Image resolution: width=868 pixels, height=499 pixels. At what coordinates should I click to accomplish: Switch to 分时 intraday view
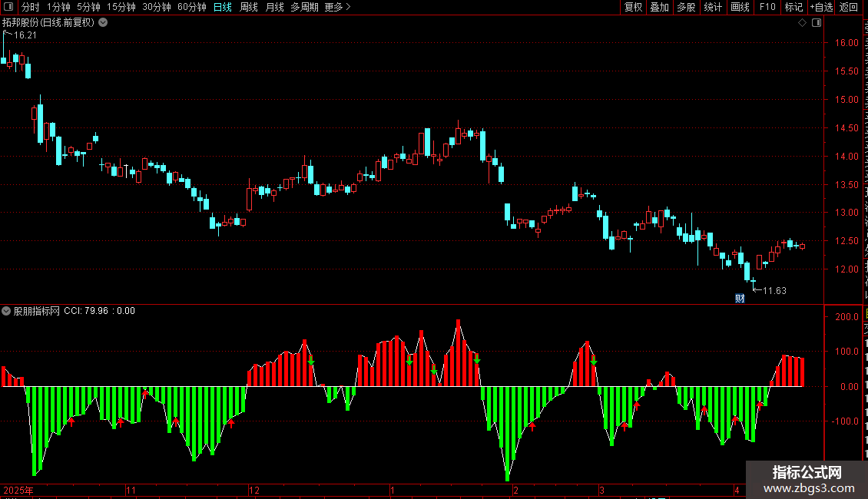(x=31, y=7)
